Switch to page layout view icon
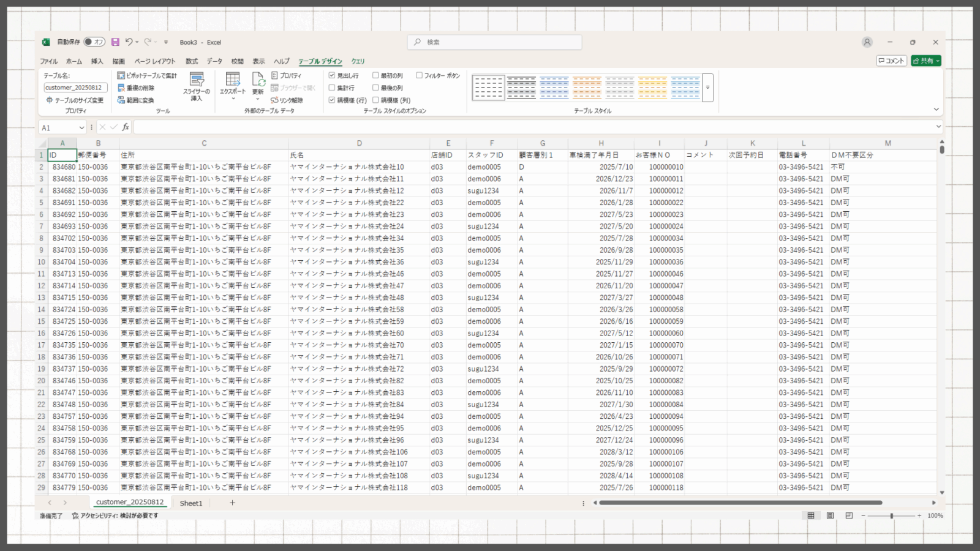The image size is (980, 551). (830, 515)
